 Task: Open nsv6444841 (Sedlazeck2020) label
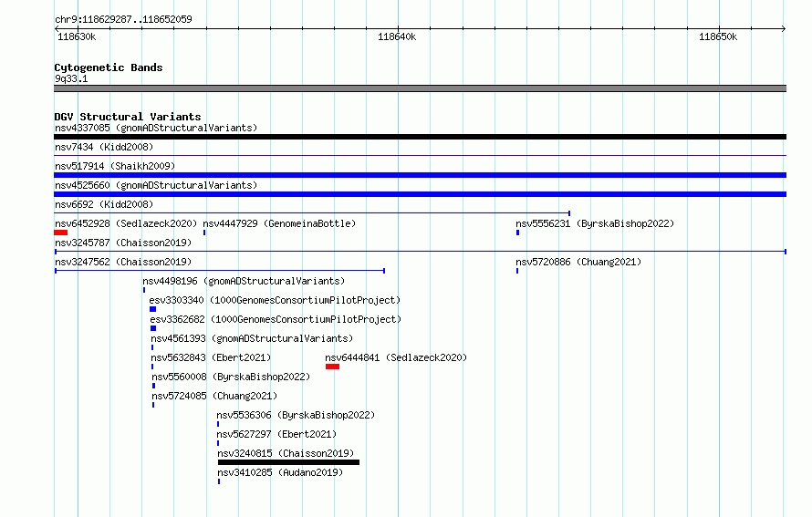pos(396,357)
